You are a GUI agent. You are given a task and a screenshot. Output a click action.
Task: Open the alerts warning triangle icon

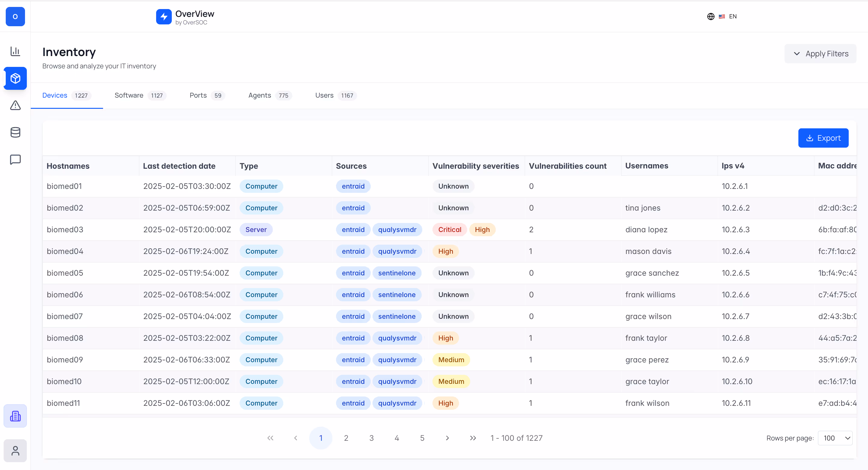tap(15, 105)
